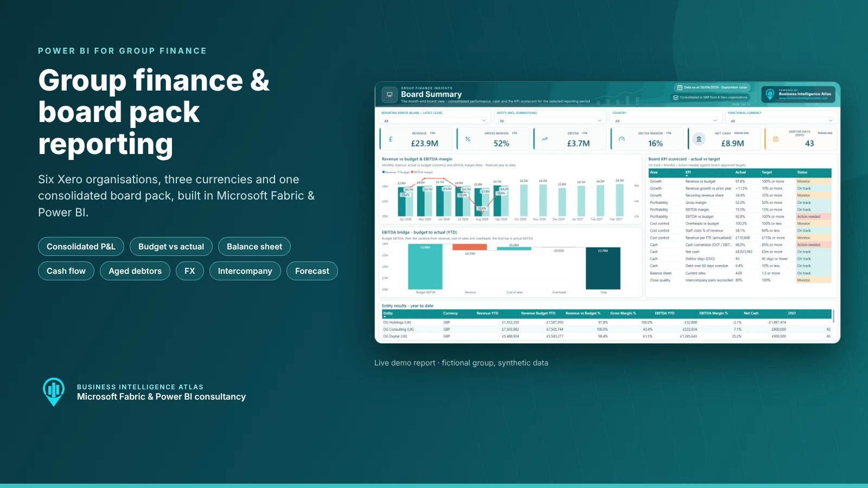Select the Aged debtors pill
The image size is (868, 488).
pos(135,271)
